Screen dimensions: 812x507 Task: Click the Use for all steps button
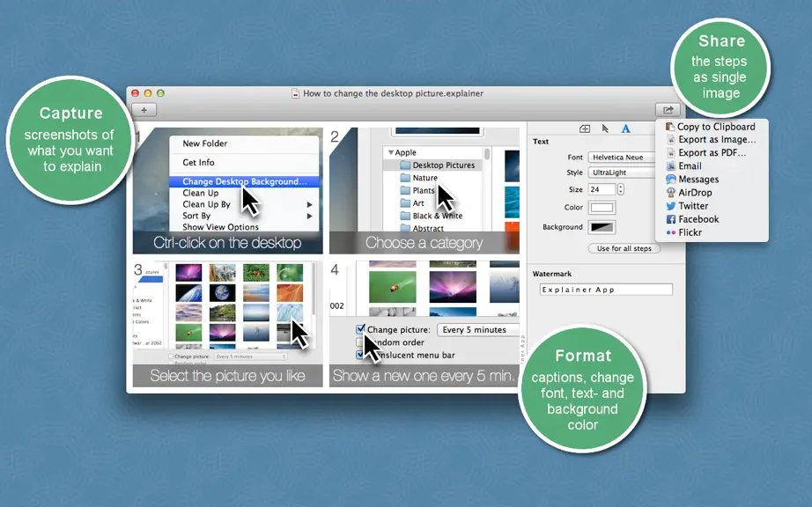pos(624,248)
